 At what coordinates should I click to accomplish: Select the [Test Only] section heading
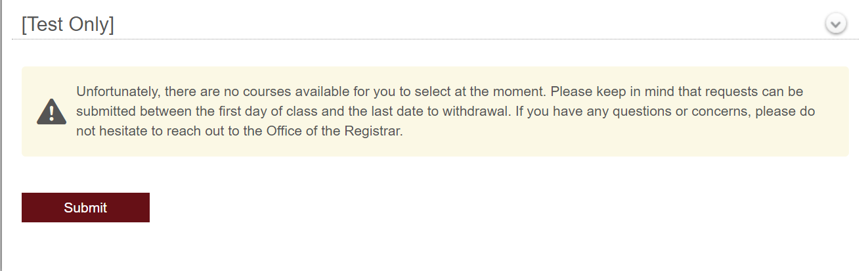(68, 24)
